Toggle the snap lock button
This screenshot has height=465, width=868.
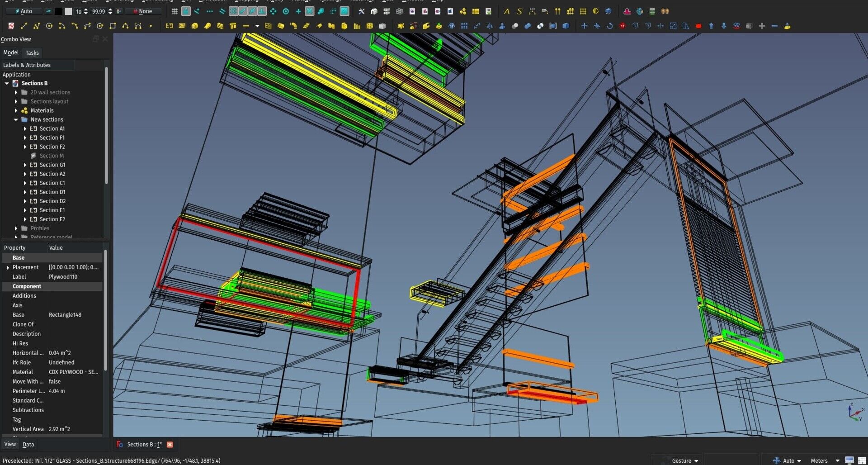186,11
